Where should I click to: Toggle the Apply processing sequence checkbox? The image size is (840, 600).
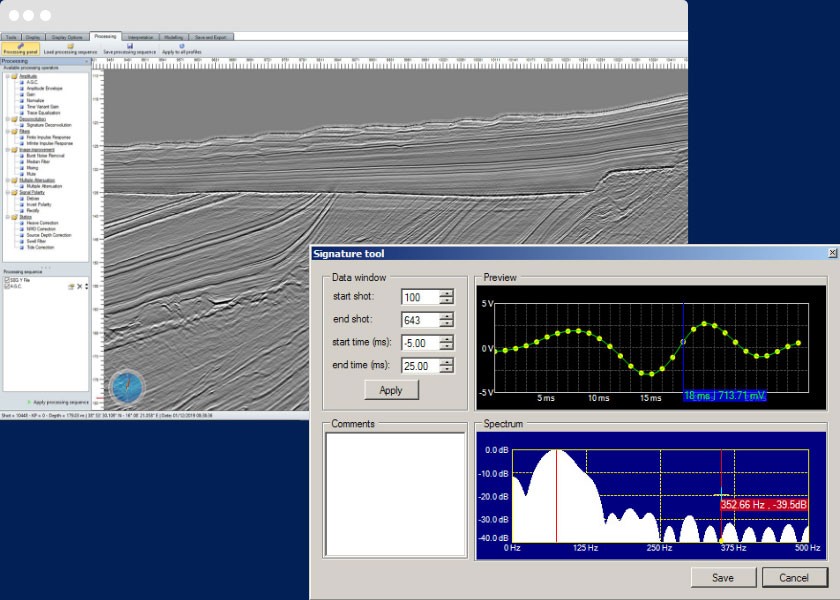coord(28,402)
